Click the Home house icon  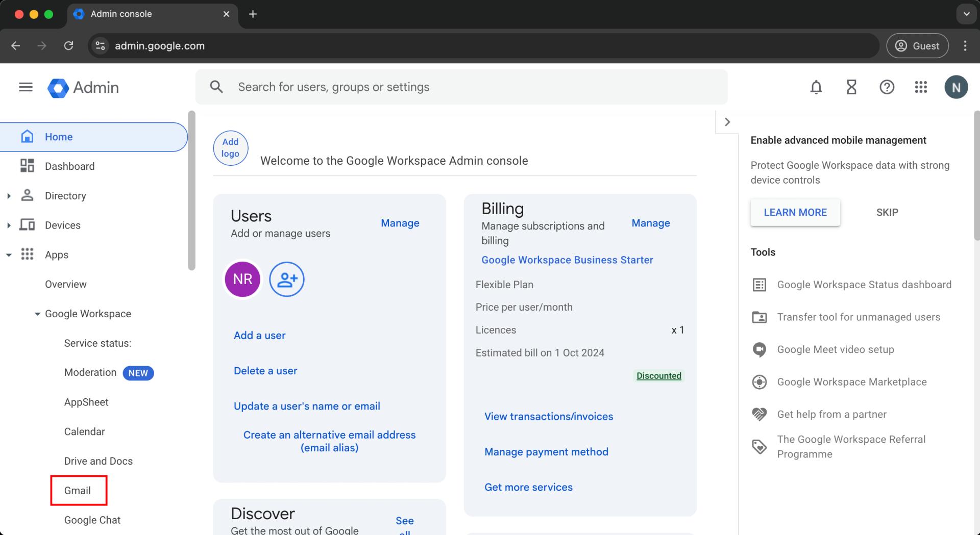point(27,136)
